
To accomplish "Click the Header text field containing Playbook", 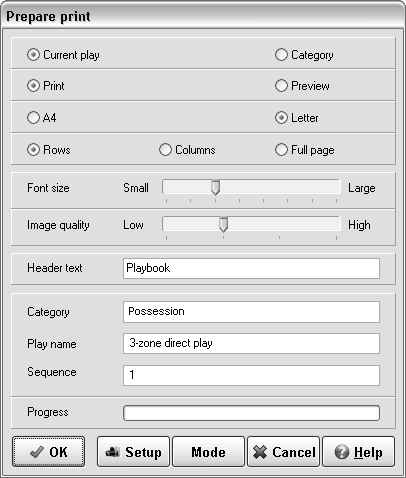I will point(251,268).
